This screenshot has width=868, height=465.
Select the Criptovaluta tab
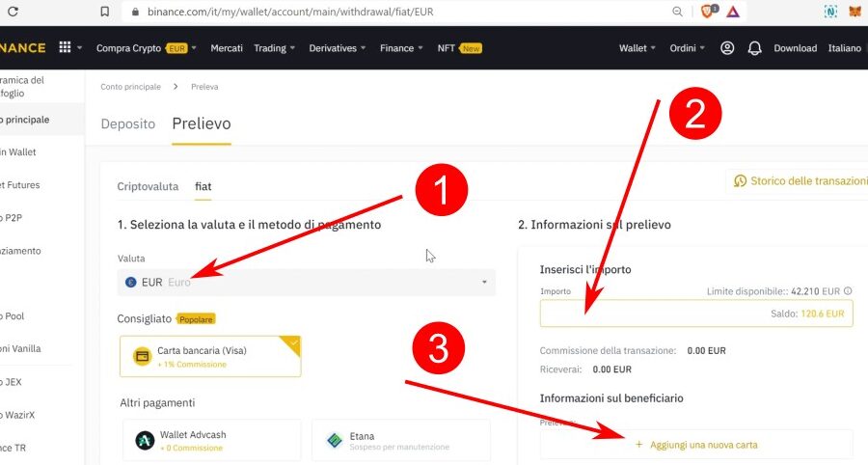[x=148, y=186]
